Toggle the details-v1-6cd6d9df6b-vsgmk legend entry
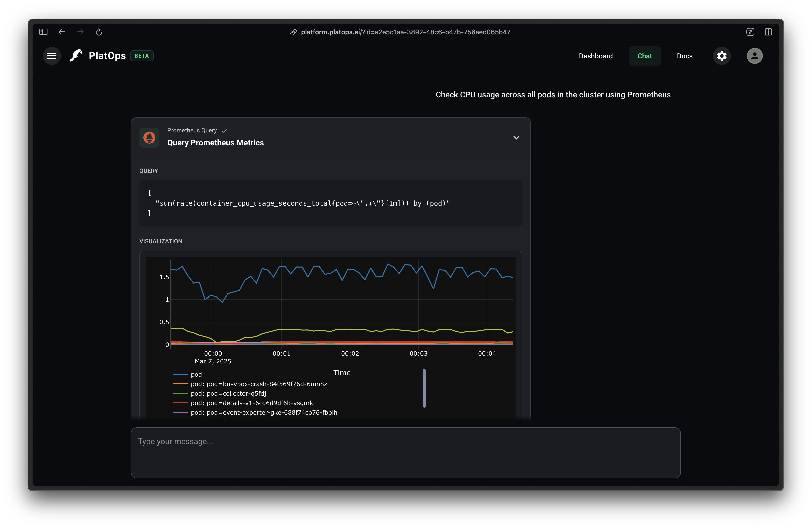812x528 pixels. [243, 403]
